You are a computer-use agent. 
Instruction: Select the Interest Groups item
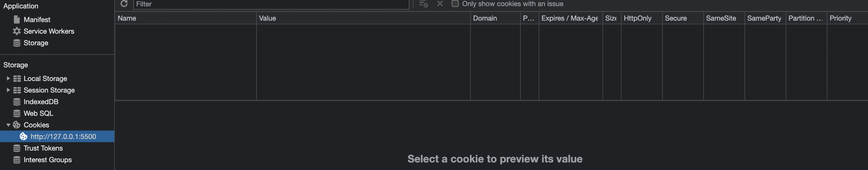pos(48,160)
